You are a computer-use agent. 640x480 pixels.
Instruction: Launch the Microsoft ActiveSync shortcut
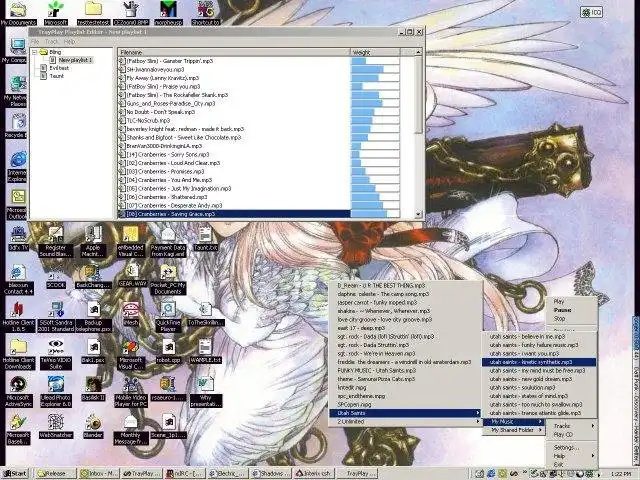click(x=18, y=391)
